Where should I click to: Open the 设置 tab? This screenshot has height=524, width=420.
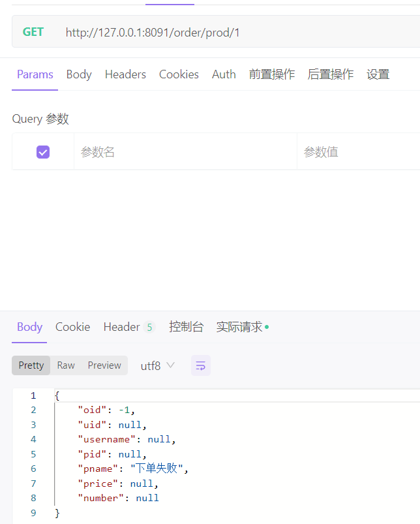(378, 74)
